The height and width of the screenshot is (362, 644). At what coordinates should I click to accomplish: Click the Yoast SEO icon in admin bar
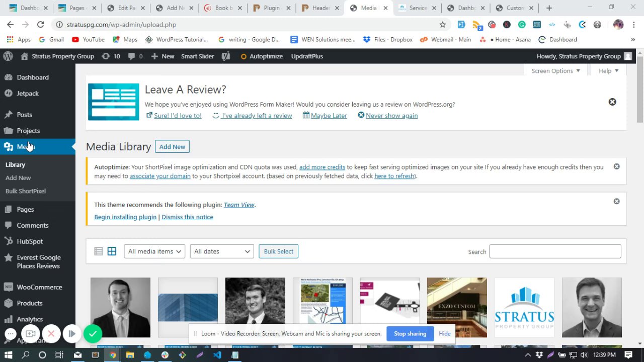point(226,56)
